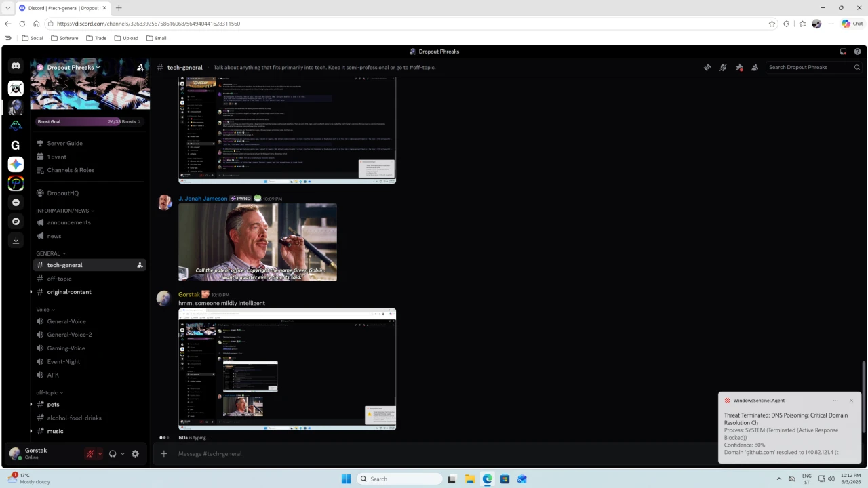Open Server Guide
This screenshot has height=488, width=868.
click(90, 143)
